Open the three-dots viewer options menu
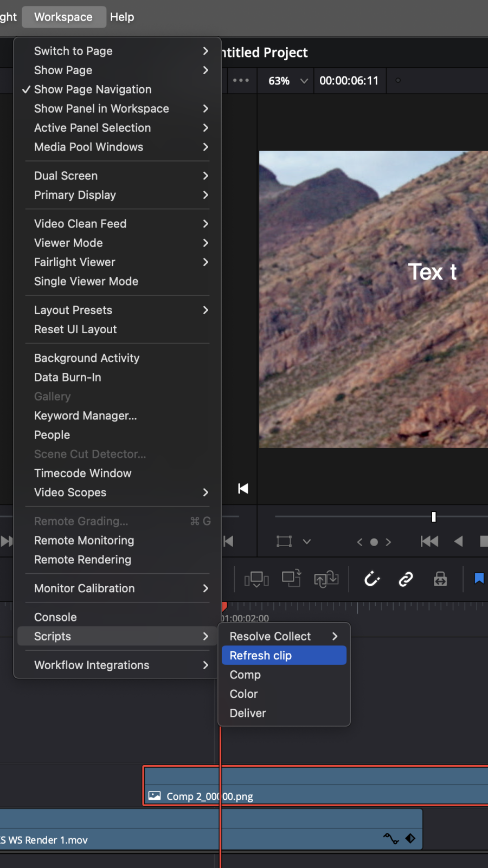 click(x=241, y=80)
